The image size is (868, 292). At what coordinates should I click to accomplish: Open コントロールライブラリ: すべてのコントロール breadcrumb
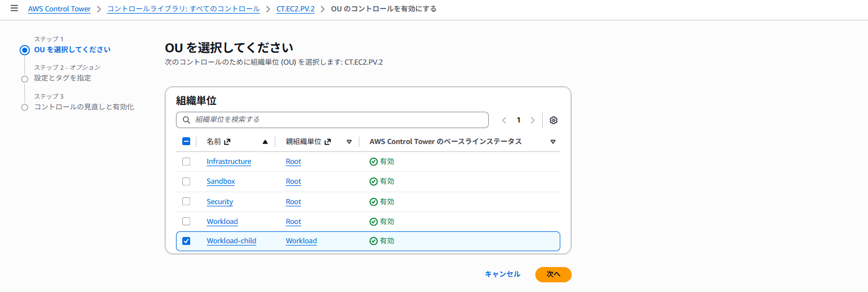pos(183,9)
